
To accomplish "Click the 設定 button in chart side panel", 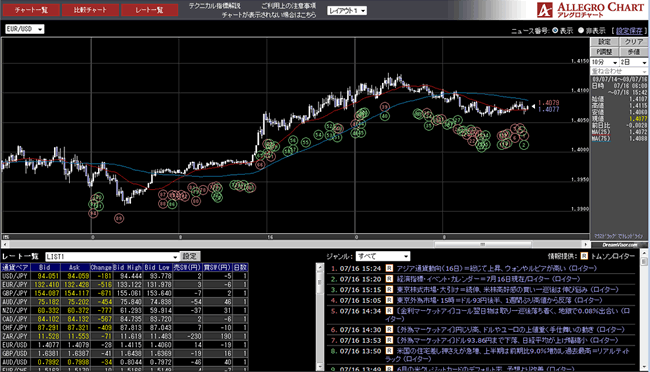I will 604,42.
